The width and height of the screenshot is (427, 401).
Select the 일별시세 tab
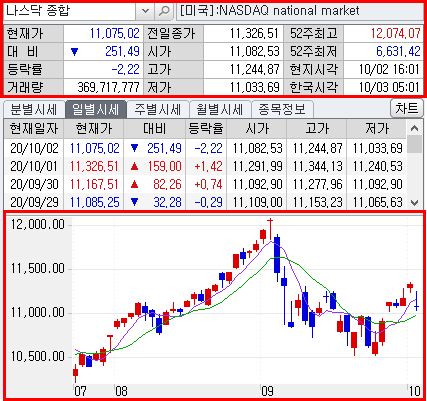[x=96, y=109]
